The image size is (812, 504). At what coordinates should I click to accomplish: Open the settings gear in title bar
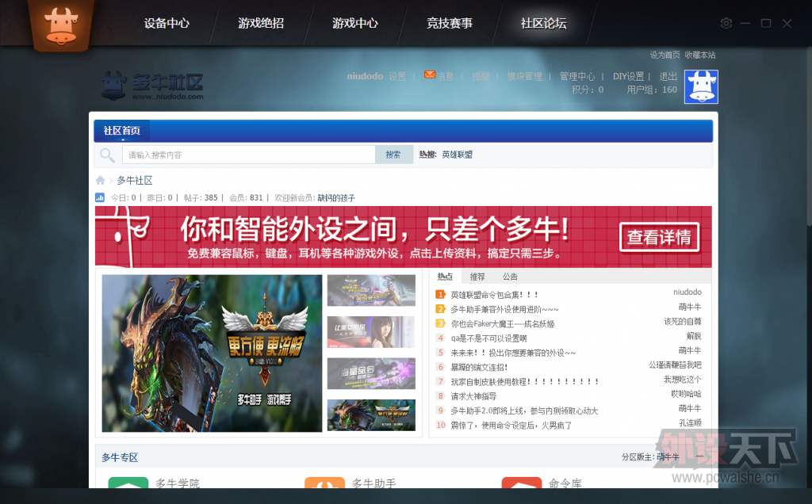coord(726,23)
